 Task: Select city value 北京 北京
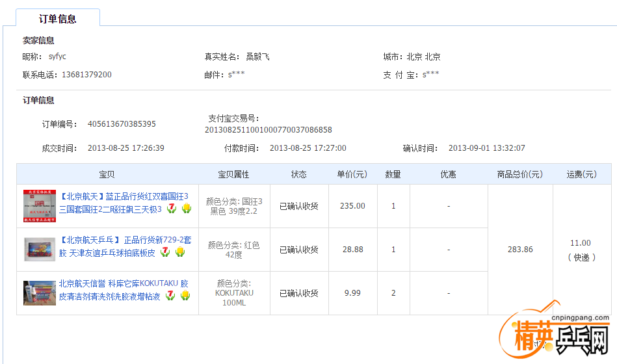tap(423, 57)
